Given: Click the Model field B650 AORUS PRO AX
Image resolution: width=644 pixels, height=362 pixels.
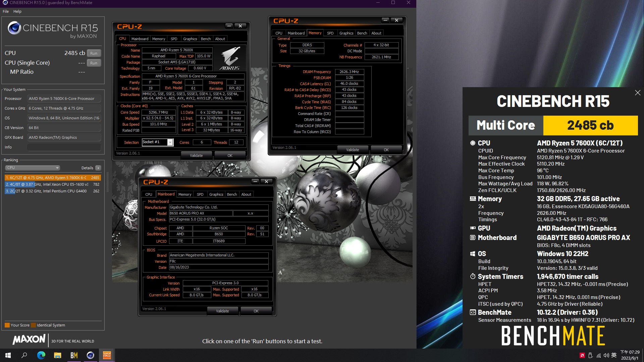Looking at the screenshot, I should [x=201, y=214].
